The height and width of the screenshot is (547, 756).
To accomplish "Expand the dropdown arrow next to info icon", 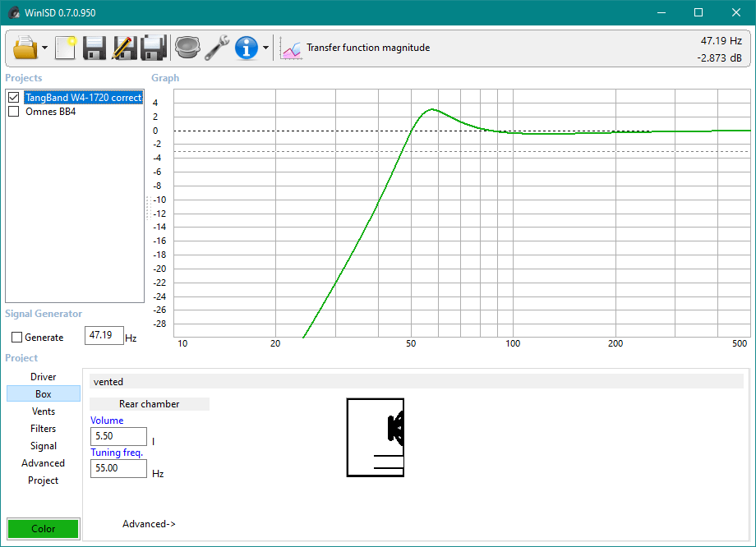I will click(265, 48).
